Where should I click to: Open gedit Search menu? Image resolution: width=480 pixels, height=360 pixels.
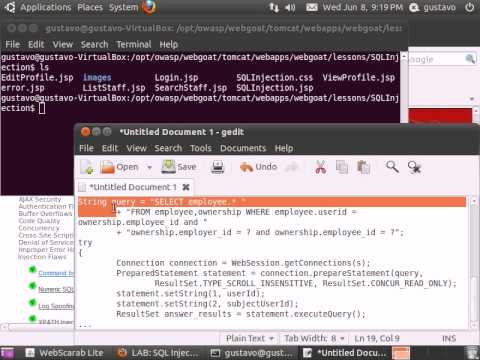coord(168,148)
